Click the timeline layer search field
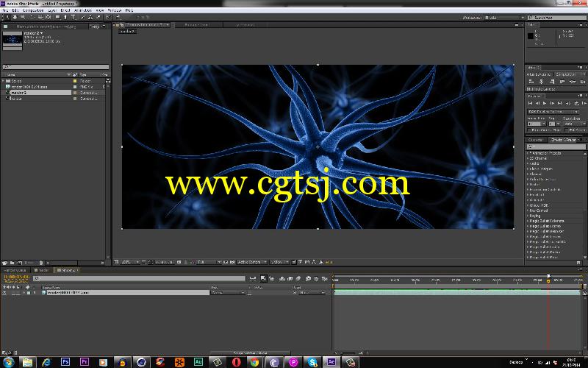Screen dimensions: 588x368 pos(139,279)
